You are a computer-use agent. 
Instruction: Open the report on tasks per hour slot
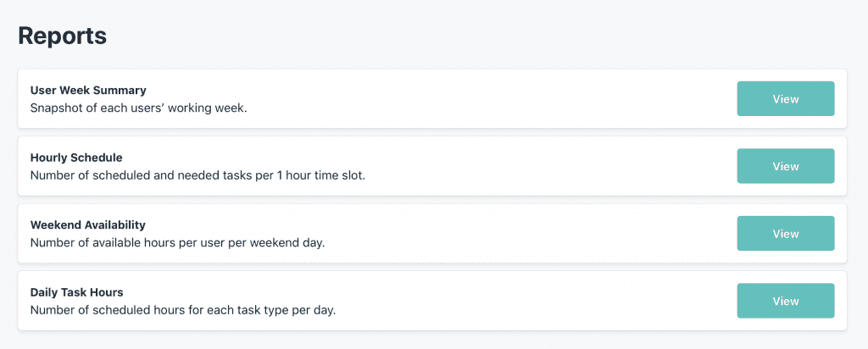785,166
